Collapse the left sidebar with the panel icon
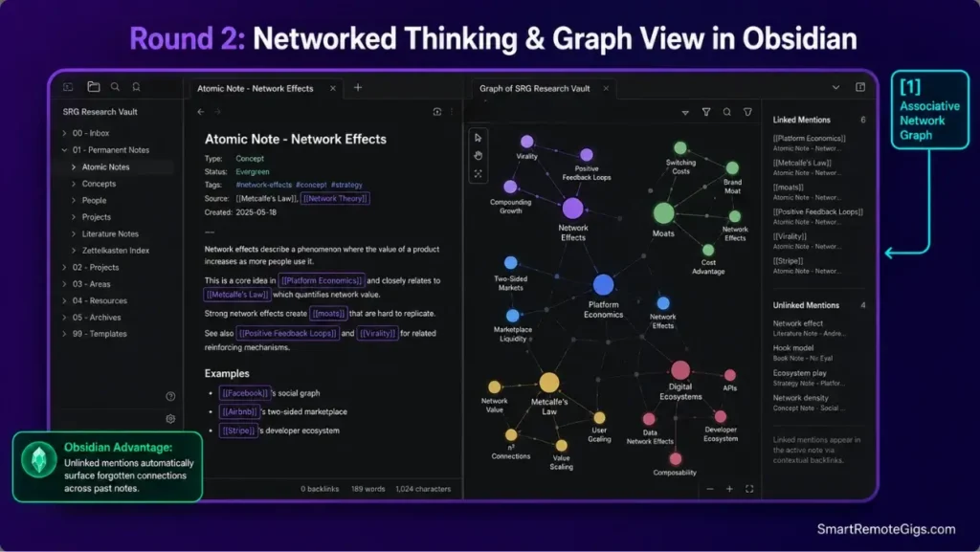 click(68, 87)
